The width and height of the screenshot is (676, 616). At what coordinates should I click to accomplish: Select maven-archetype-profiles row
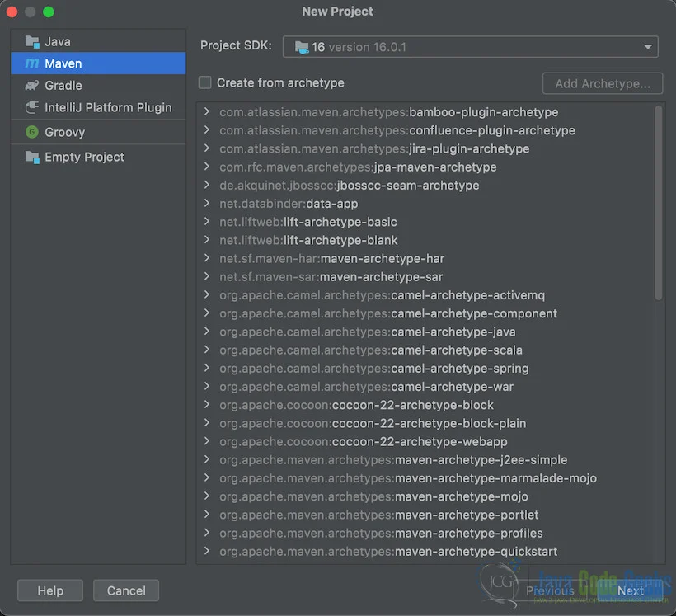point(427,533)
